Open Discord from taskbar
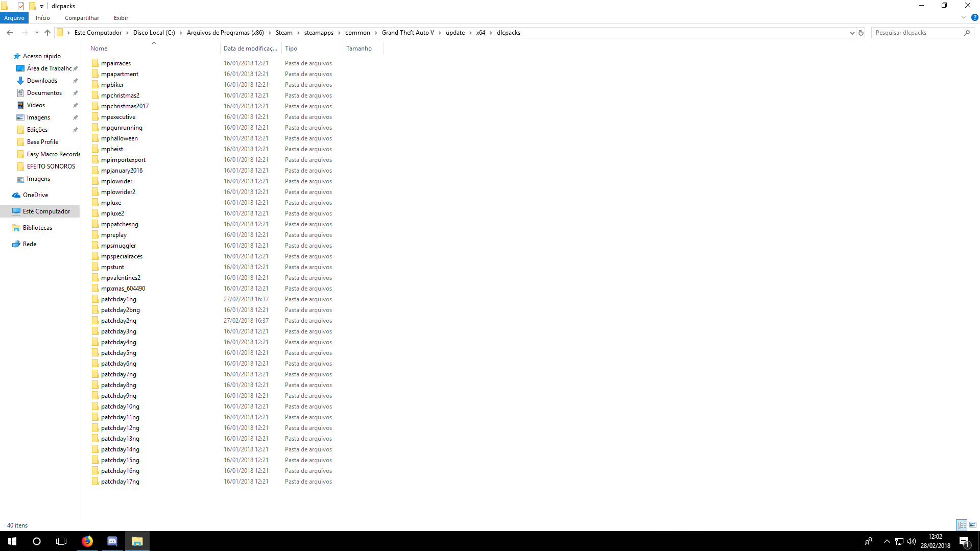This screenshot has width=980, height=551. tap(112, 541)
